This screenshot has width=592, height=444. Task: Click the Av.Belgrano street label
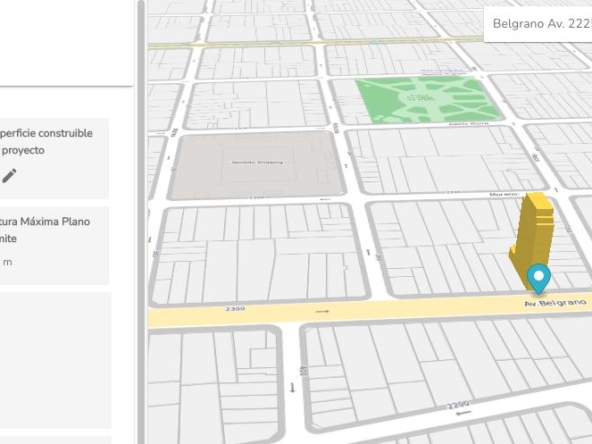[x=555, y=303]
